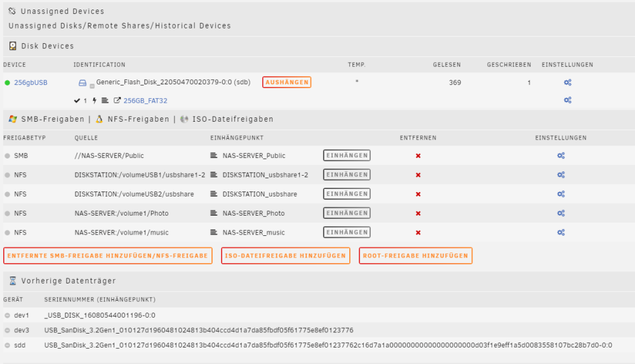Click script lightning bolt icon on partition row

pyautogui.click(x=95, y=101)
